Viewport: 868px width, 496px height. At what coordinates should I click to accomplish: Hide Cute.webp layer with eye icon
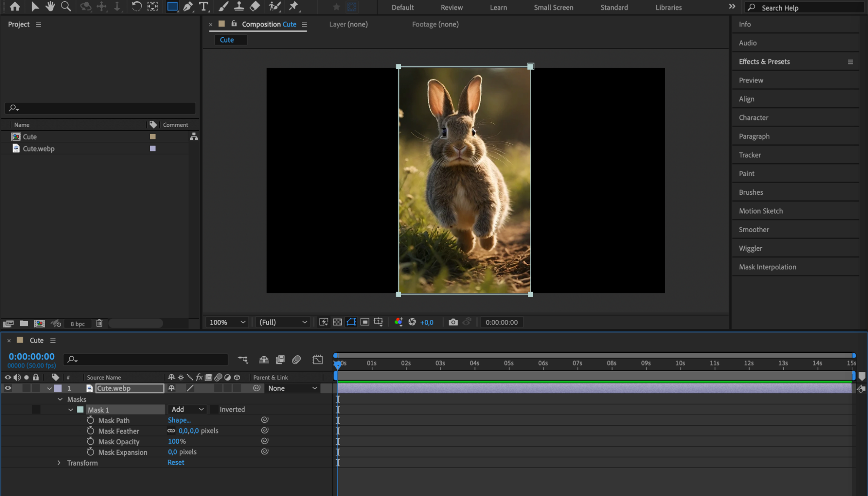point(8,388)
